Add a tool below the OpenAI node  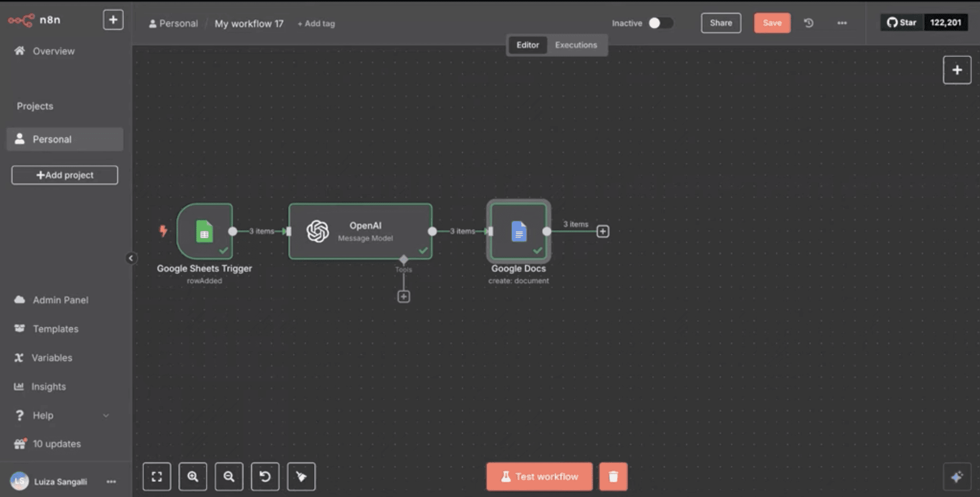[404, 297]
